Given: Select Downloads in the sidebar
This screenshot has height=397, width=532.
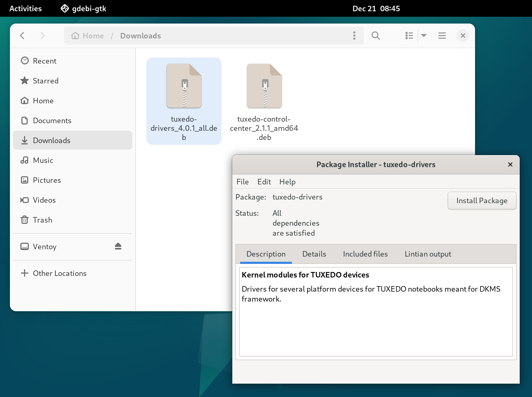Looking at the screenshot, I should tap(73, 140).
